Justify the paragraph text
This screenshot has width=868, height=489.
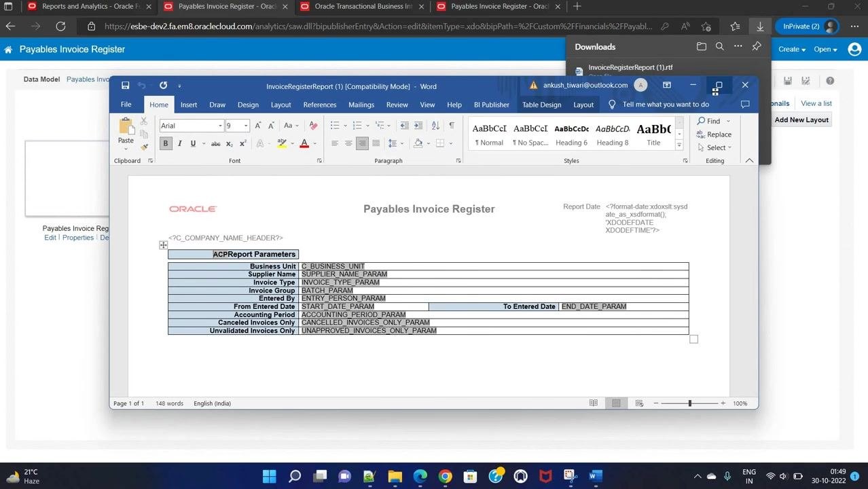point(376,143)
